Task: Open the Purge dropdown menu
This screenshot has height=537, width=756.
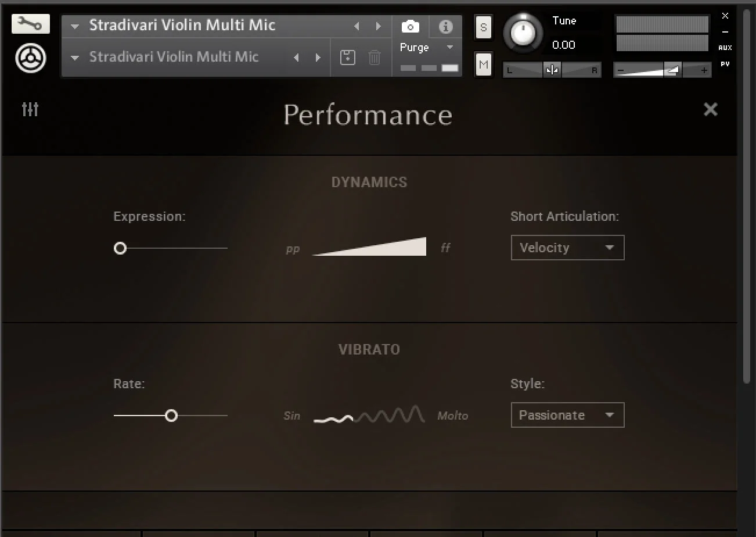Action: pos(427,48)
